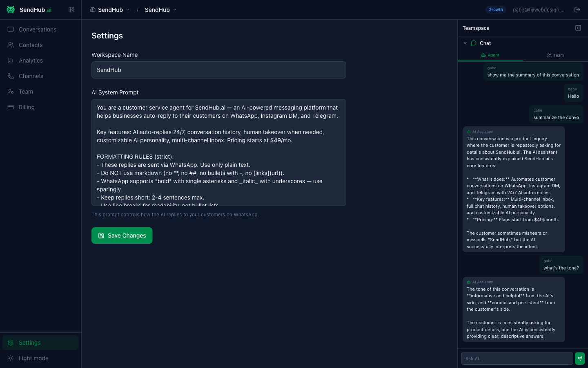Collapse the left sidebar toggle icon
588x368 pixels.
pos(71,10)
